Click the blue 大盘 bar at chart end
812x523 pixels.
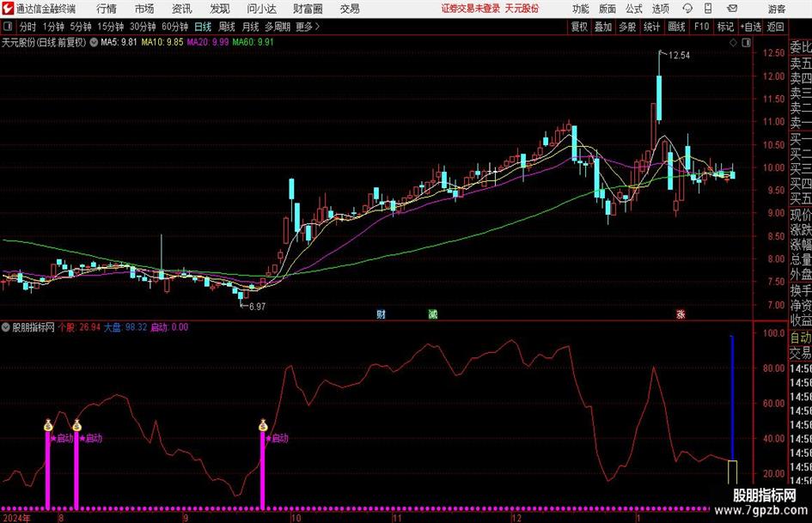click(x=732, y=398)
